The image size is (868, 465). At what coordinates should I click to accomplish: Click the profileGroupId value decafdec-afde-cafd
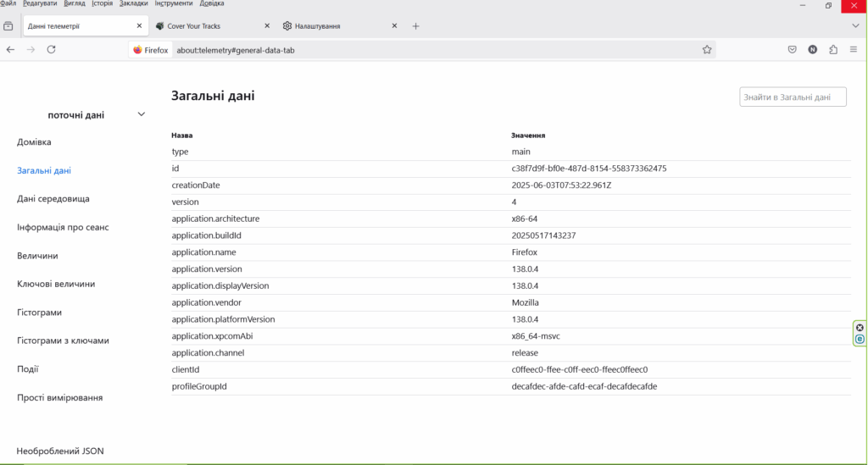pos(584,386)
